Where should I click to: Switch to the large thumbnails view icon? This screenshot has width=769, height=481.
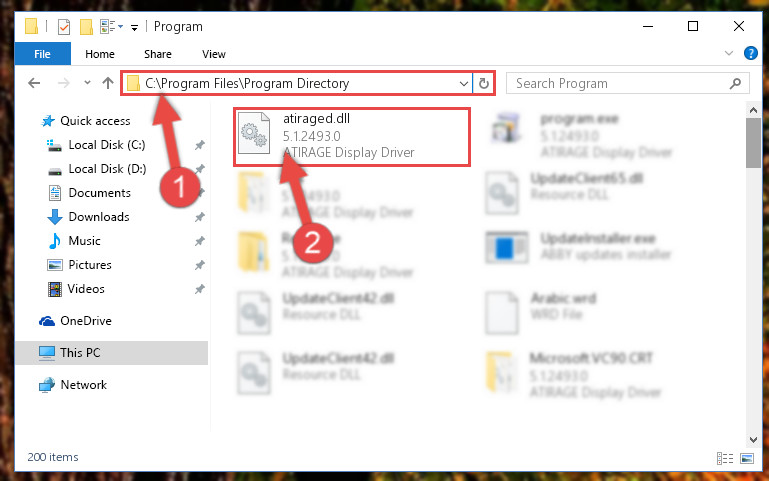[x=747, y=458]
